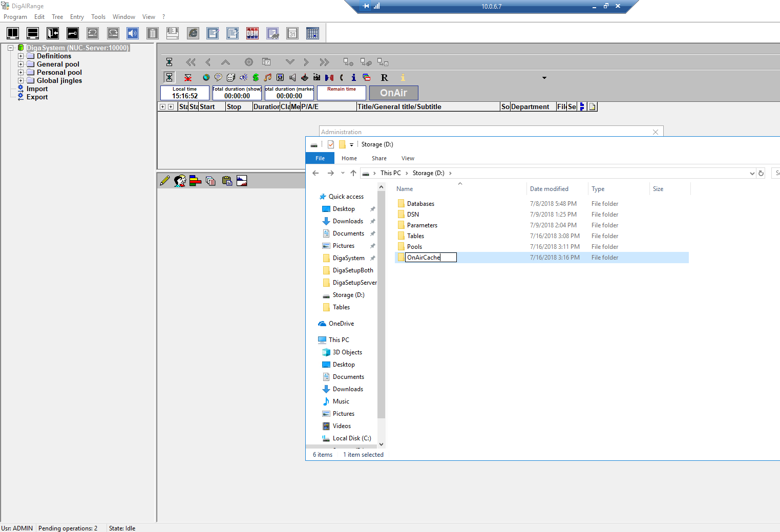
Task: Click the key icon in the top toolbar
Action: [73, 34]
